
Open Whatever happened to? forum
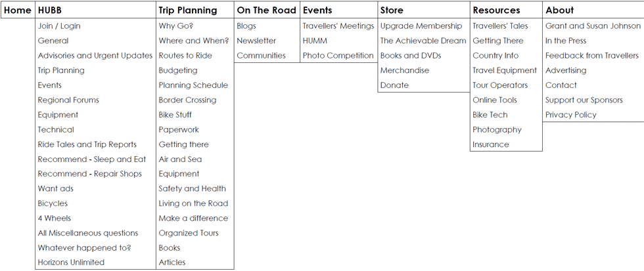pos(85,247)
